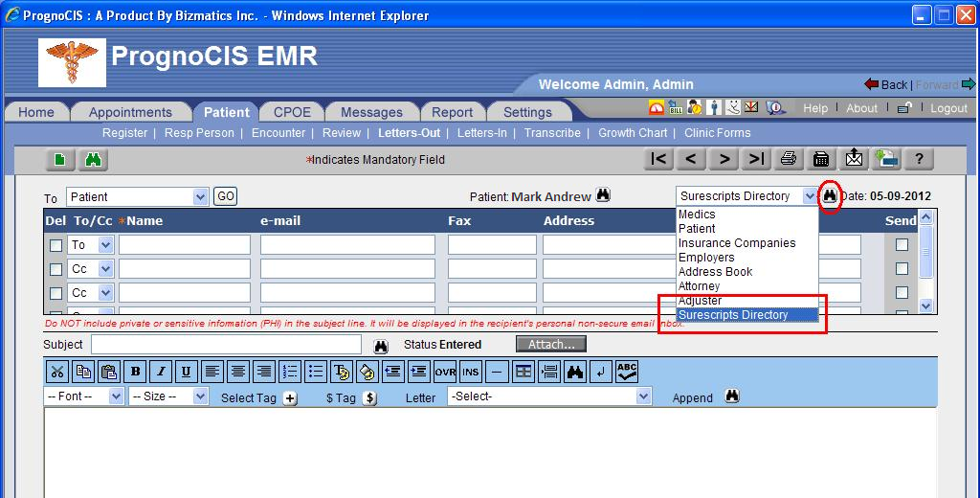The width and height of the screenshot is (980, 498).
Task: Open the Letters-In link
Action: click(482, 132)
